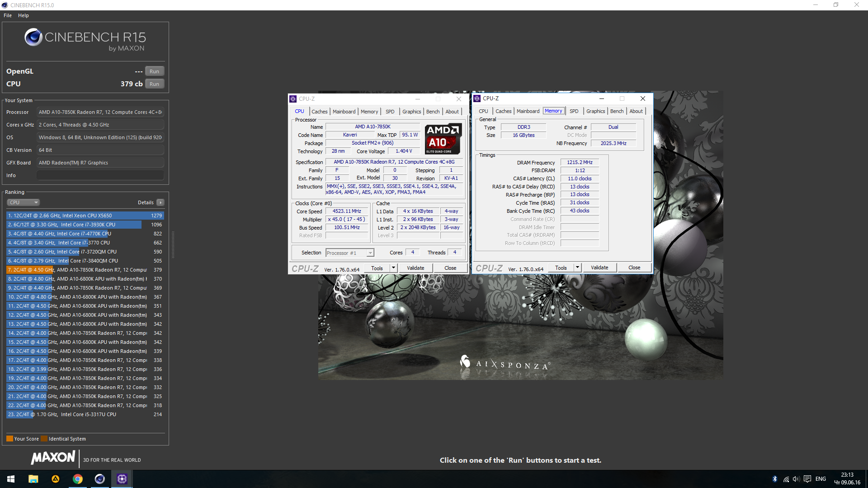868x488 pixels.
Task: Select highlighted ranking row scoring 379
Action: pos(85,270)
